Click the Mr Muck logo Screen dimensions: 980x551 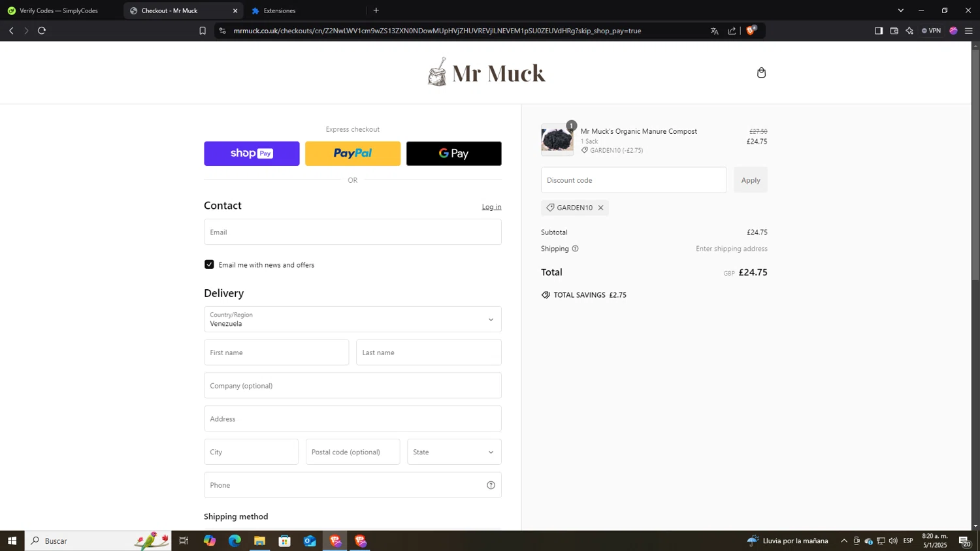click(486, 72)
